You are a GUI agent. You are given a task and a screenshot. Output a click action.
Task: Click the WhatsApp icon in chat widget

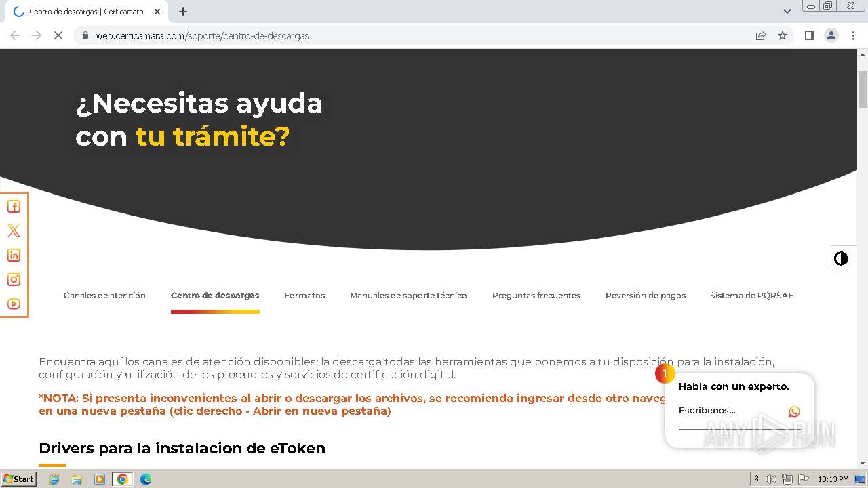pyautogui.click(x=794, y=411)
